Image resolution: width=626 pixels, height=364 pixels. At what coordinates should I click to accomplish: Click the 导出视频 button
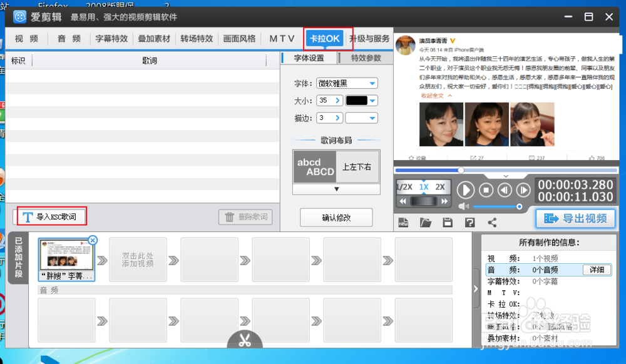(575, 218)
